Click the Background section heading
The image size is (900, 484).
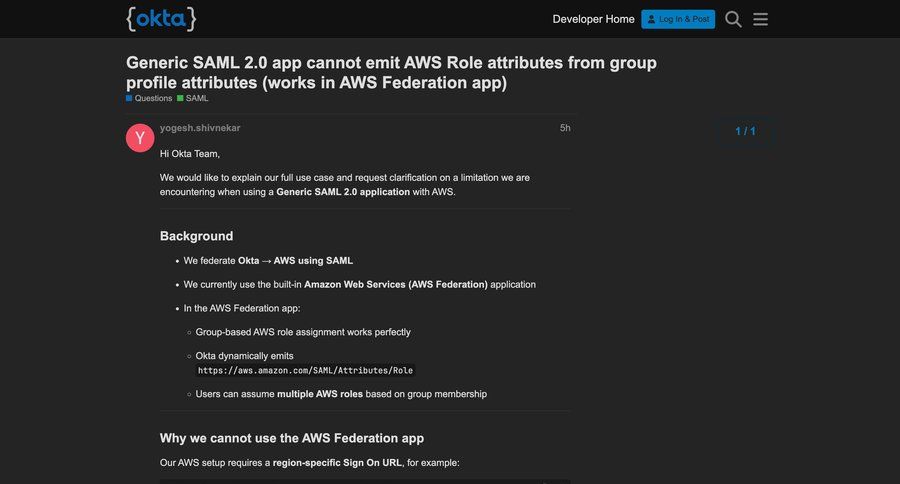click(x=196, y=236)
